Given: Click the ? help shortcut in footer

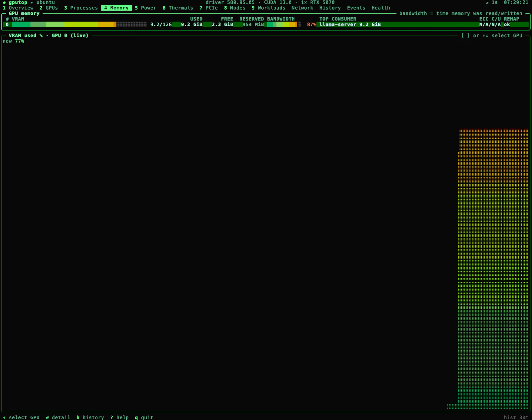Looking at the screenshot, I should click(119, 417).
